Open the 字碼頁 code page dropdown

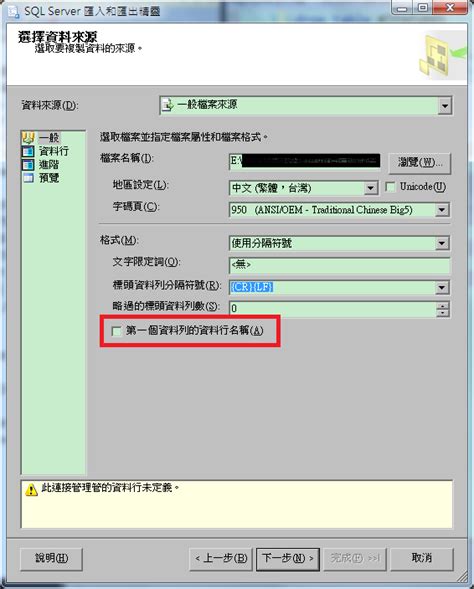point(442,210)
